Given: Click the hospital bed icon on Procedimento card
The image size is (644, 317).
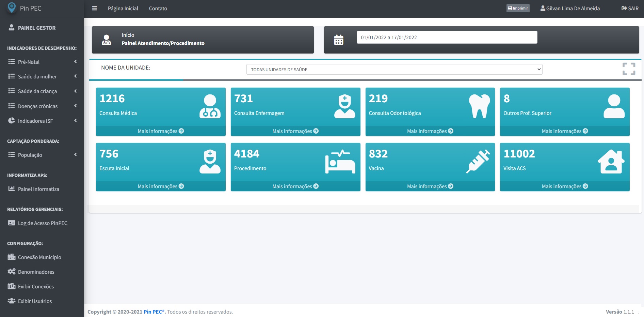Looking at the screenshot, I should [340, 162].
